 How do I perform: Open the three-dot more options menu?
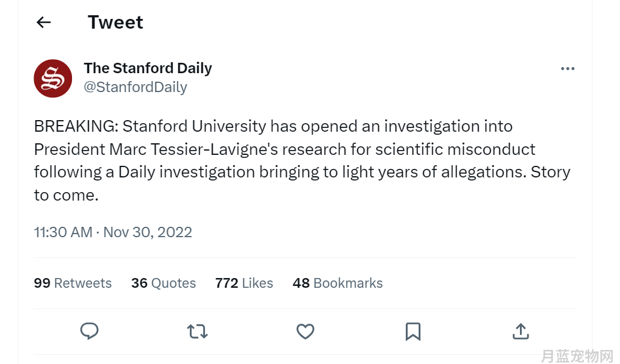(x=568, y=69)
